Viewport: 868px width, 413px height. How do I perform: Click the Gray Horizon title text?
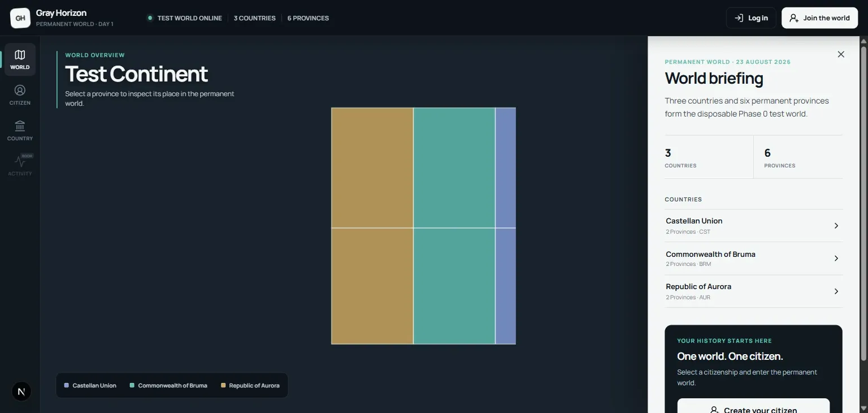(61, 12)
